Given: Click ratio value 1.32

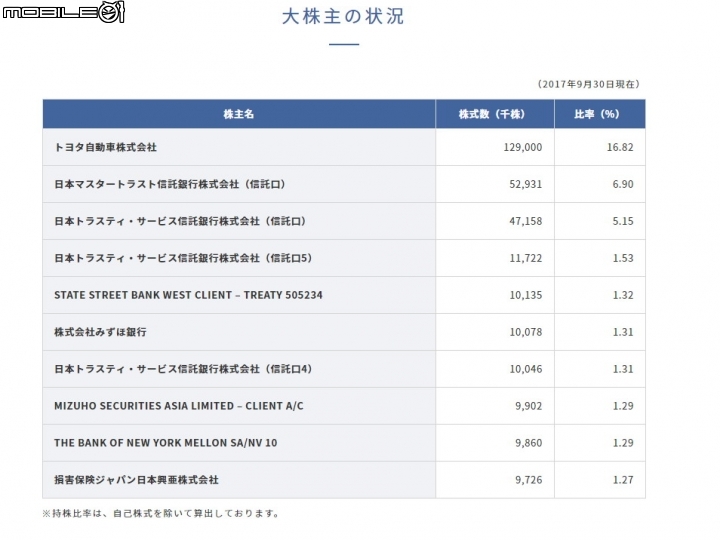Looking at the screenshot, I should (623, 295).
